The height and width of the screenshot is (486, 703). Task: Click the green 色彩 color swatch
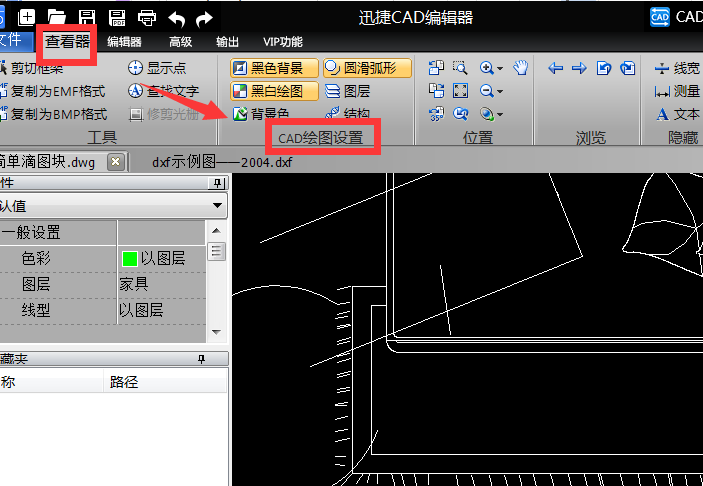pyautogui.click(x=130, y=259)
